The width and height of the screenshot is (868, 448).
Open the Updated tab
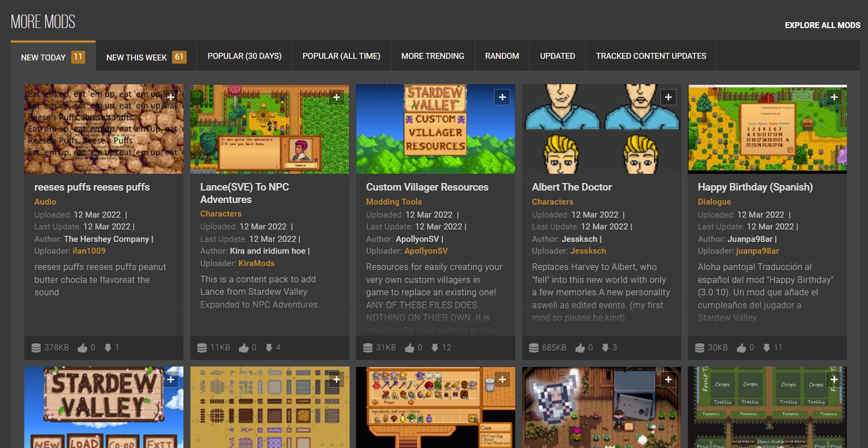pos(558,56)
